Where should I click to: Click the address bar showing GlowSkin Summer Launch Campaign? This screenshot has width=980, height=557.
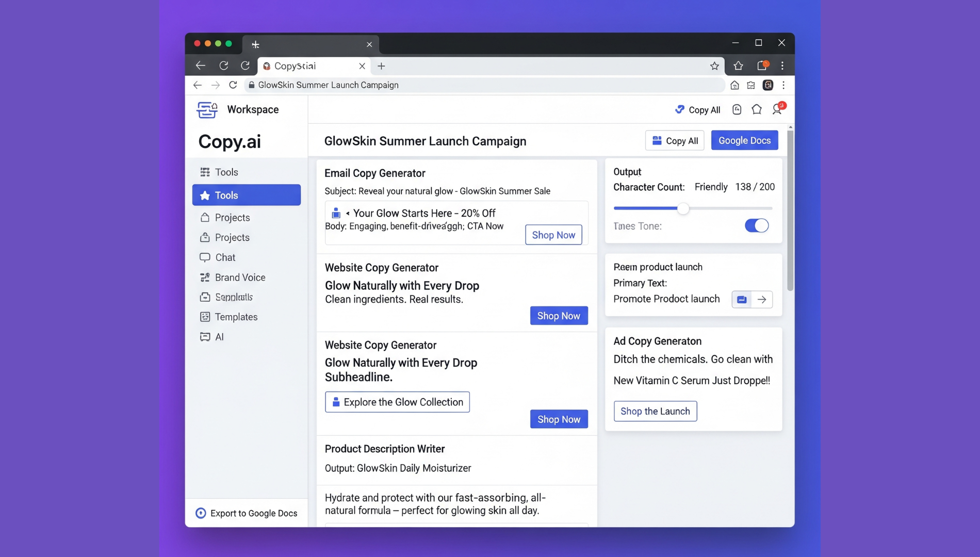point(485,85)
